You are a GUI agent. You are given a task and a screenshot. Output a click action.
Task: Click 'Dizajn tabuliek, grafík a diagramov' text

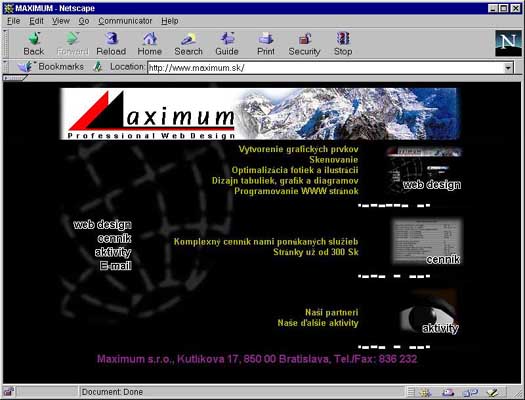click(x=285, y=181)
